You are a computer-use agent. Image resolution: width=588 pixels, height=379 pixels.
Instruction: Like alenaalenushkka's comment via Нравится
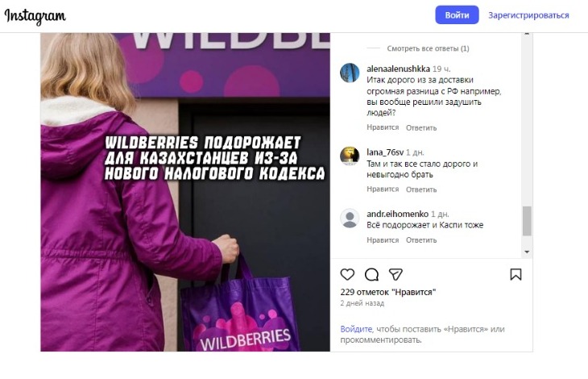[383, 127]
